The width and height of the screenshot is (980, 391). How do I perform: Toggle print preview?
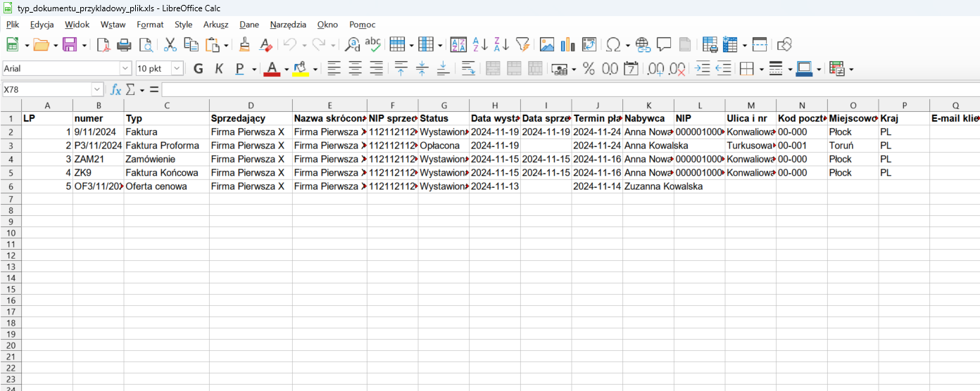[146, 45]
